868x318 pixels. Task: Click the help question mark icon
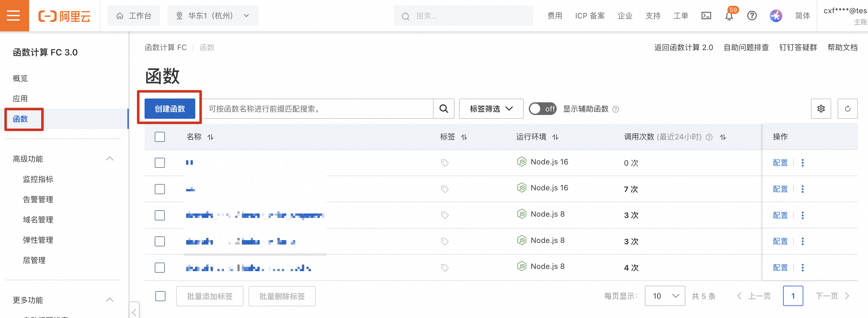tap(752, 16)
